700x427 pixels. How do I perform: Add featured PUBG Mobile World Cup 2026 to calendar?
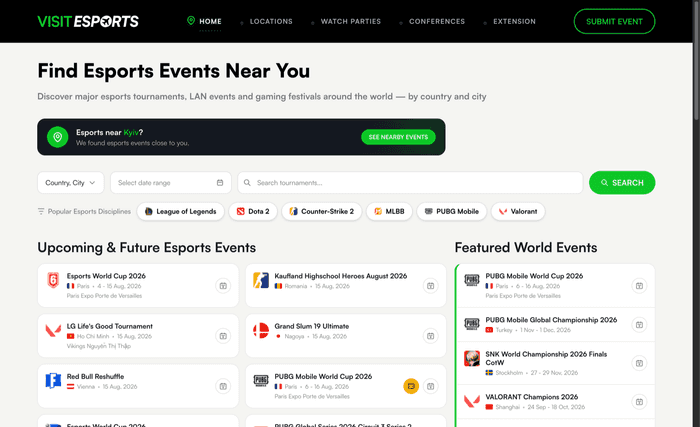(x=639, y=285)
